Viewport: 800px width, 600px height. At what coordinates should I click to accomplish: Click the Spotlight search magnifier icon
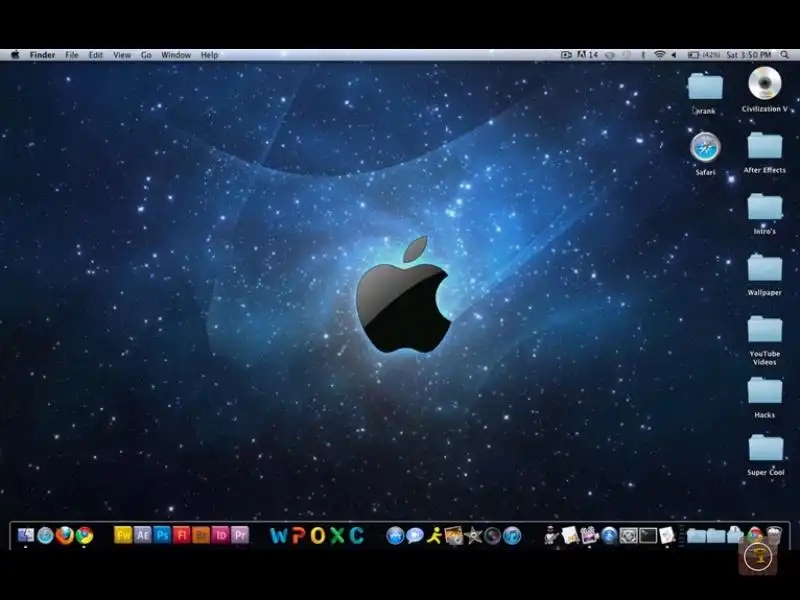coord(785,55)
